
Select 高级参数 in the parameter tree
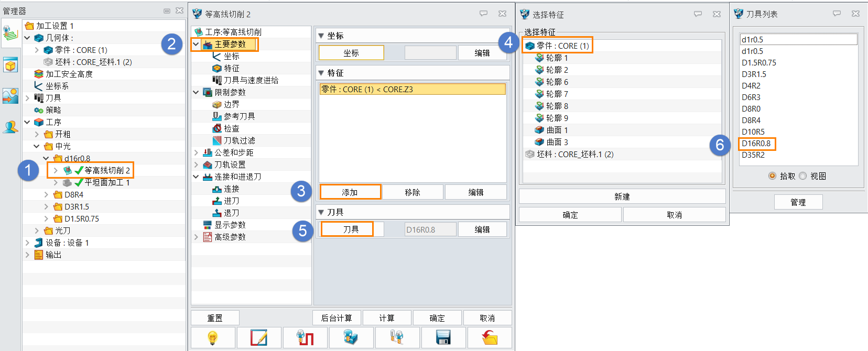230,237
